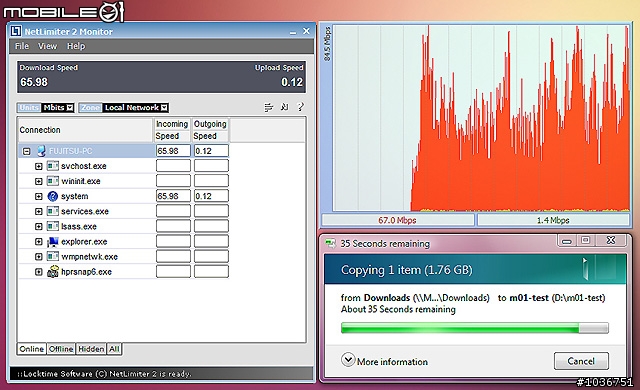Screen dimensions: 640x390
Task: Select the explorer.exe row label
Action: (x=84, y=242)
